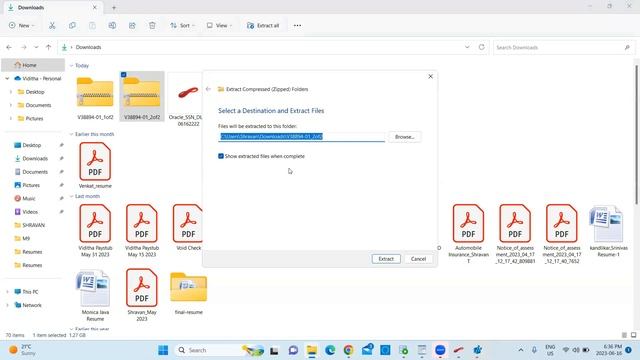The image size is (640, 360).
Task: Click the extraction destination path field
Action: point(301,137)
